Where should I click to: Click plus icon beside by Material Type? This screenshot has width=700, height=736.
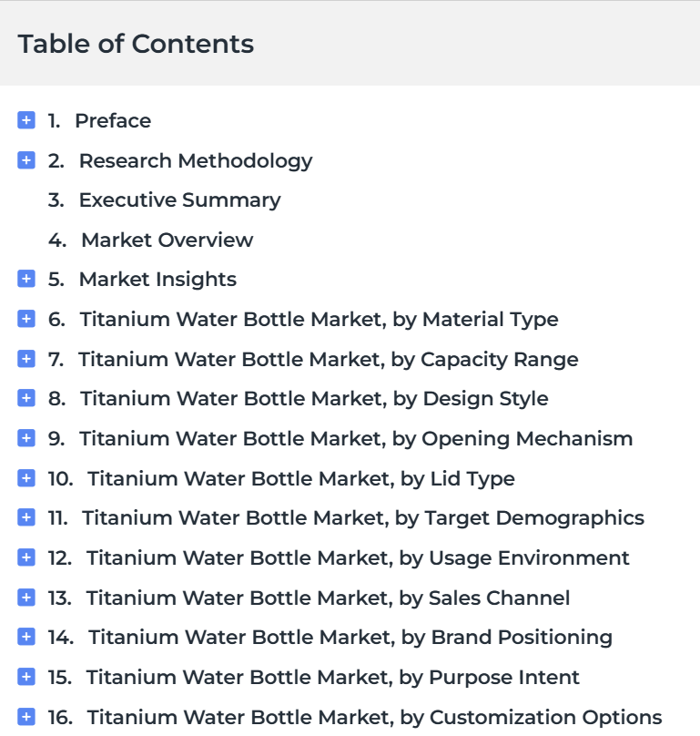[26, 319]
